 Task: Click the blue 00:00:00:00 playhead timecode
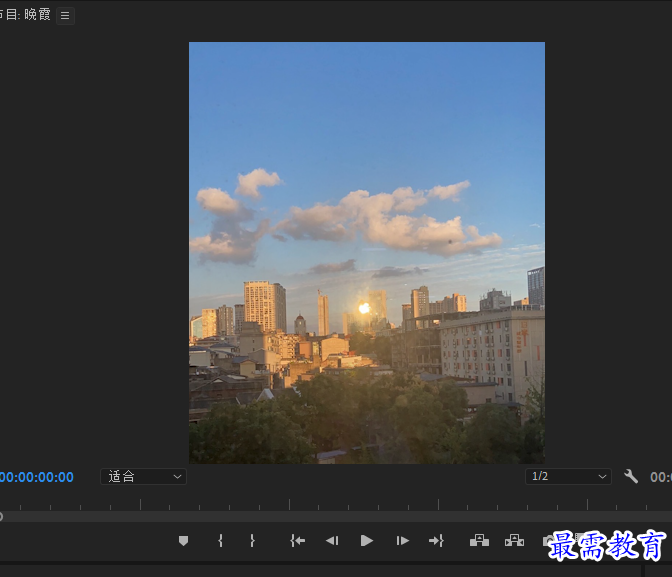click(x=37, y=477)
